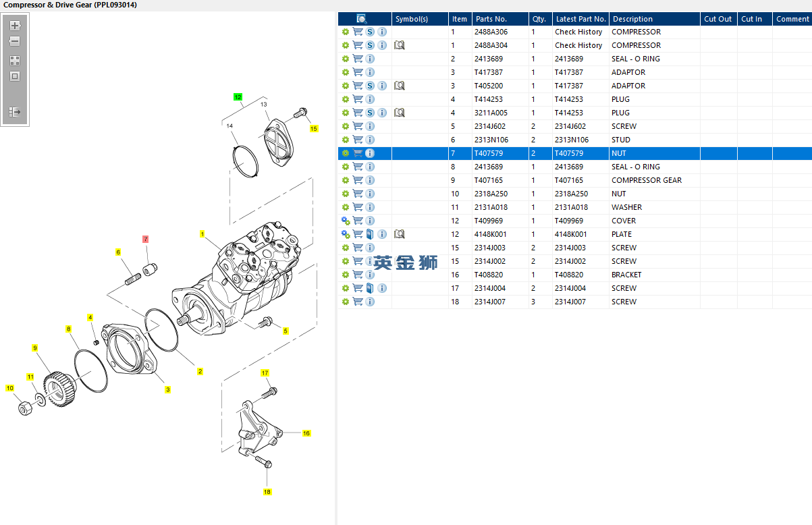Open supersession S icon for 2488A306
Viewport: 812px width, 525px height.
tap(370, 32)
